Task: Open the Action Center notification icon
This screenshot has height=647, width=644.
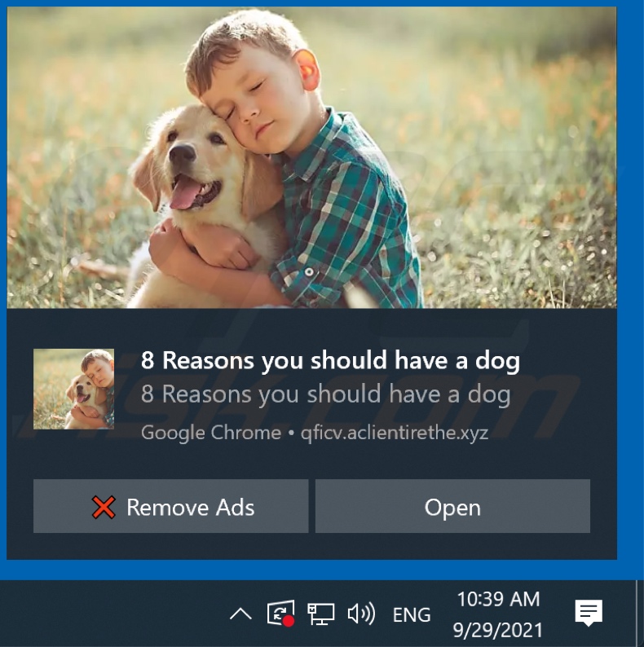Action: [589, 613]
